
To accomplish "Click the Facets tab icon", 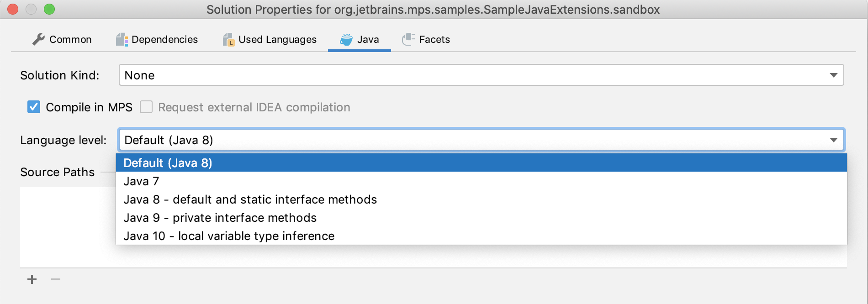I will coord(408,39).
